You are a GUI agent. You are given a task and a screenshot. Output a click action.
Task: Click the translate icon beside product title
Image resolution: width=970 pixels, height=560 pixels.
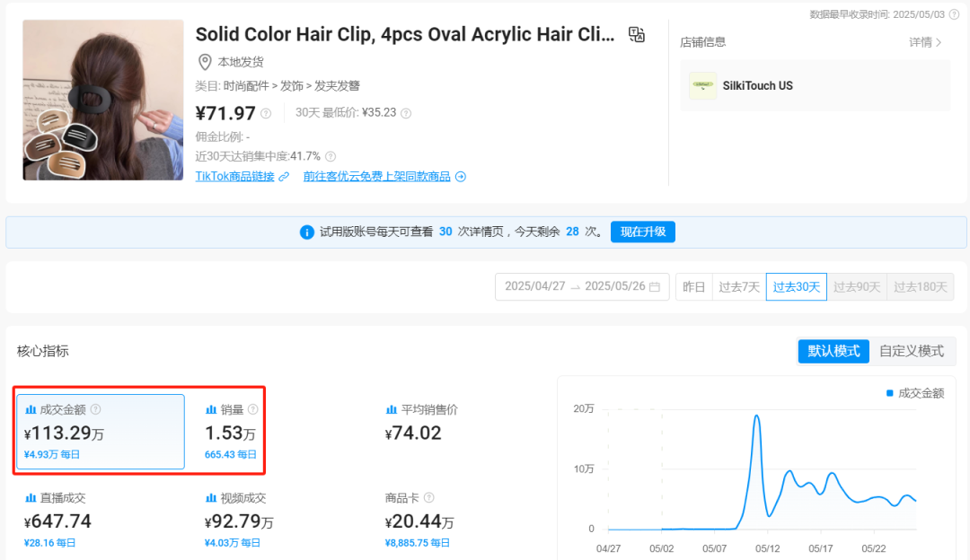click(637, 35)
